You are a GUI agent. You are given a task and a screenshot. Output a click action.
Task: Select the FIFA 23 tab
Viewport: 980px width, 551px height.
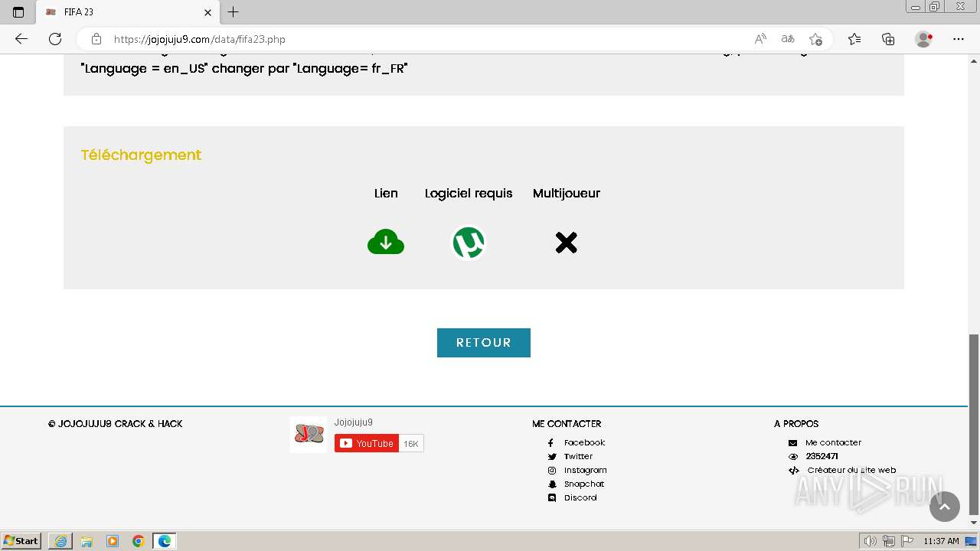tap(129, 12)
